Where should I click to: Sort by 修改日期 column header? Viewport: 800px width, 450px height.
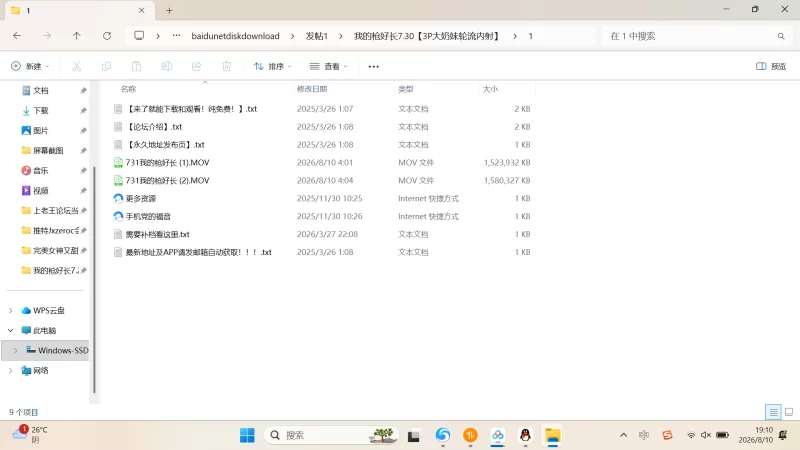tap(312, 89)
